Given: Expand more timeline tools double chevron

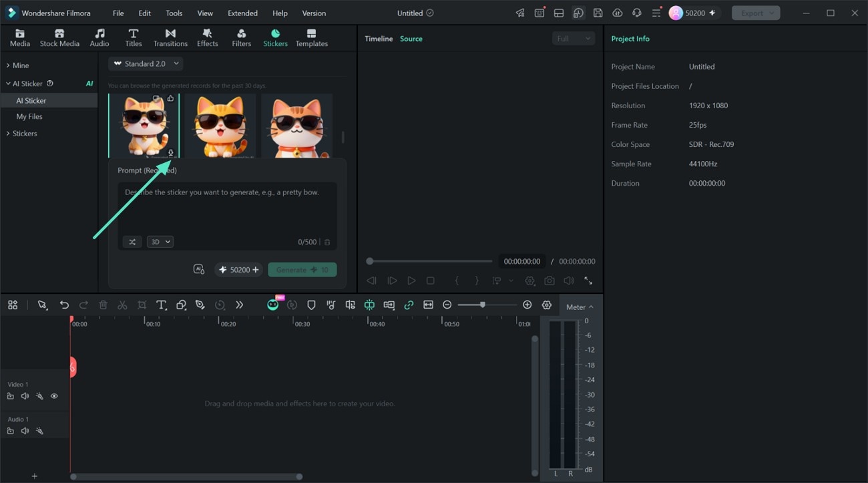Looking at the screenshot, I should pyautogui.click(x=239, y=305).
